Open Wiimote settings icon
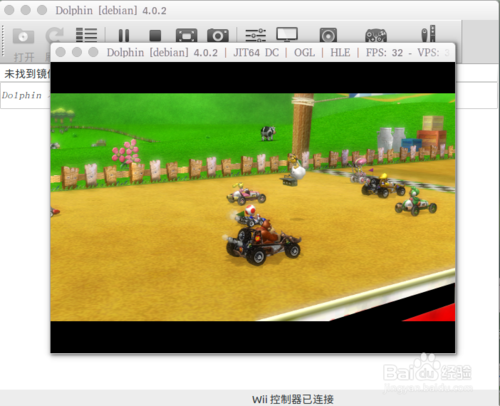 pos(428,34)
